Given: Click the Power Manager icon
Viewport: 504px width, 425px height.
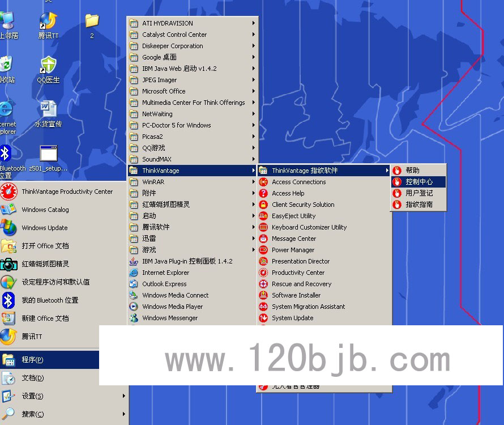Looking at the screenshot, I should tap(263, 250).
